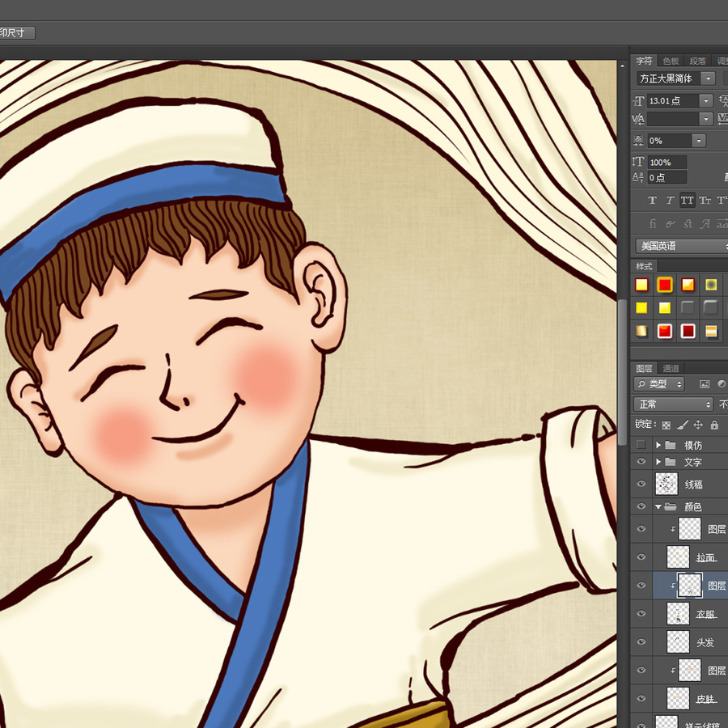Click the 打印尺寸 button in options bar
This screenshot has width=728, height=728.
pos(16,32)
